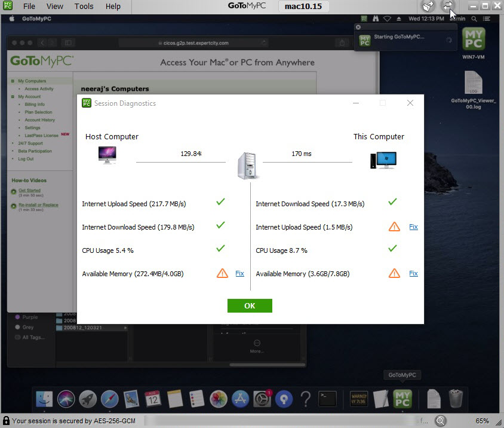The width and height of the screenshot is (504, 428).
Task: Launch Safari from the dock
Action: pyautogui.click(x=109, y=399)
